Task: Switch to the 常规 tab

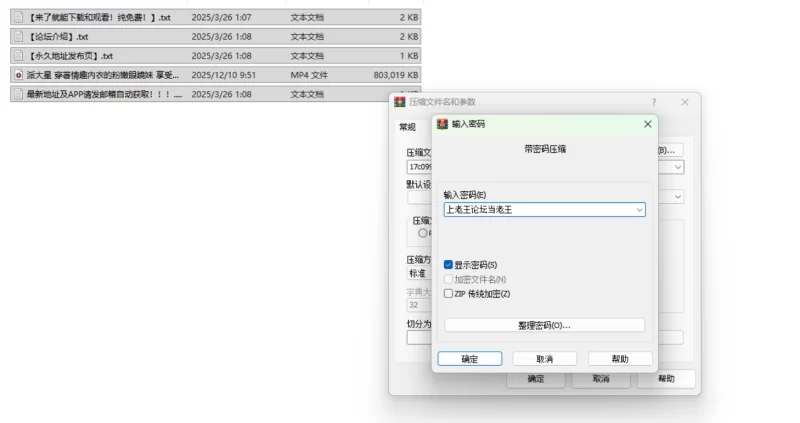Action: point(407,127)
